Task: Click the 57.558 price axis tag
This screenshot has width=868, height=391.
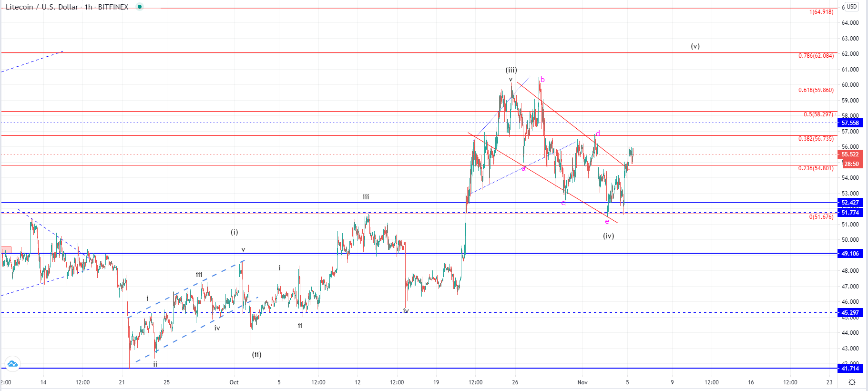Action: 850,123
